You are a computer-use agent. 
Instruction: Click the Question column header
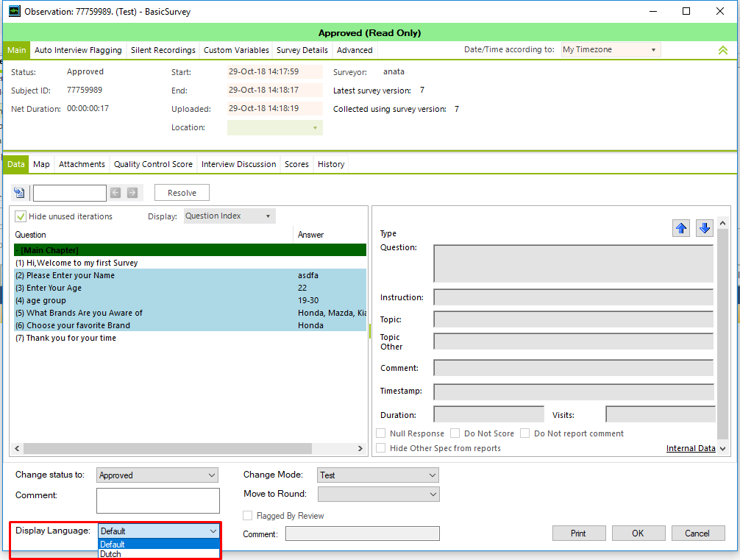coord(154,235)
